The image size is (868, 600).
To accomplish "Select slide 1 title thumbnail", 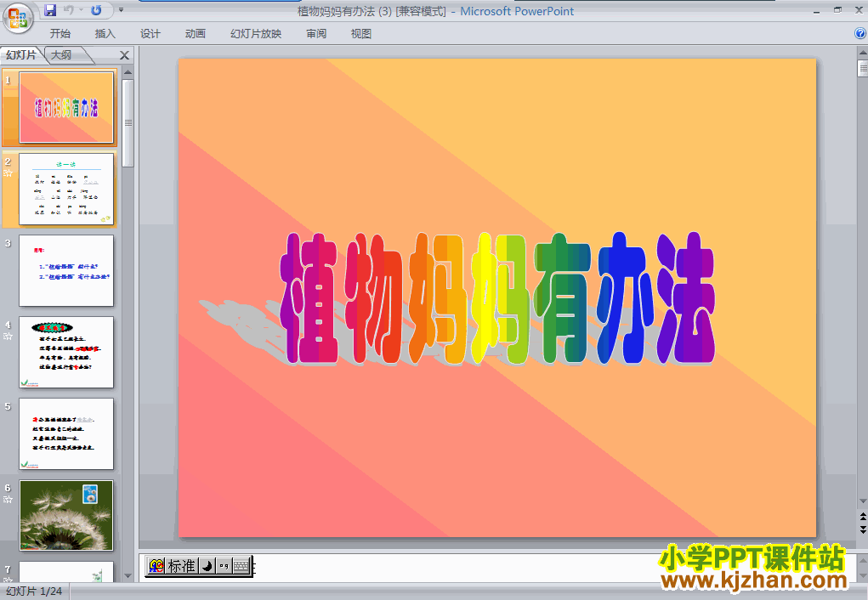I will (66, 107).
